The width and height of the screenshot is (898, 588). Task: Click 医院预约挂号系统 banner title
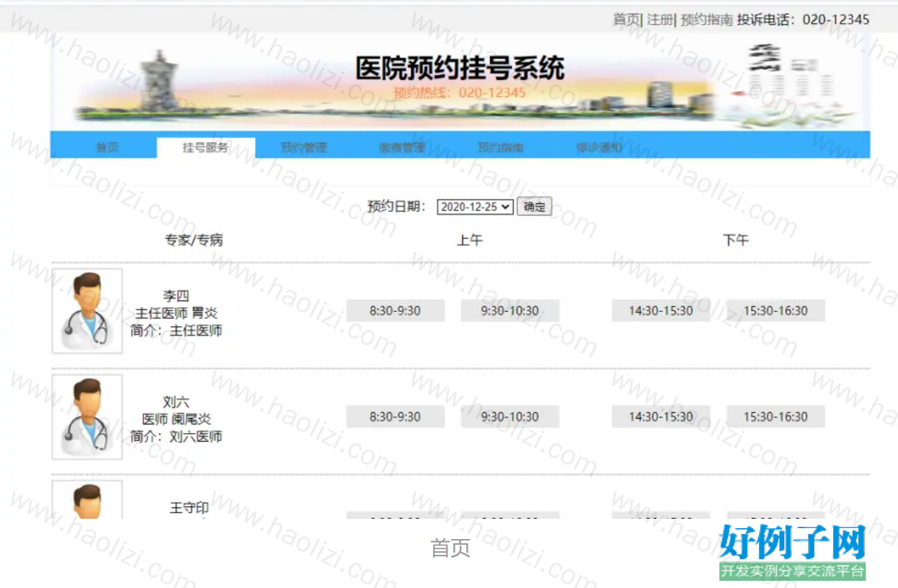(460, 68)
